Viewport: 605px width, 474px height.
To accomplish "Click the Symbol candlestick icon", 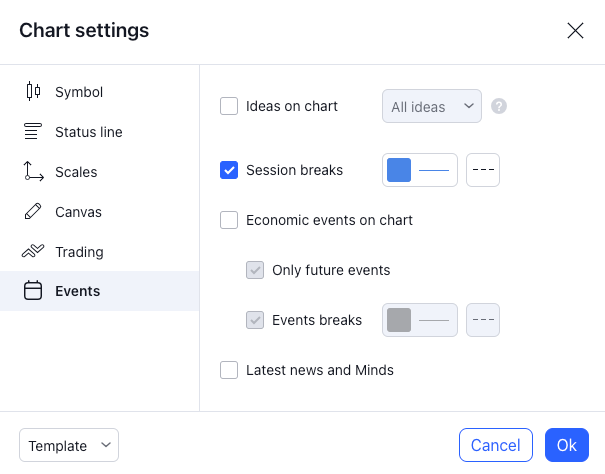I will point(33,92).
